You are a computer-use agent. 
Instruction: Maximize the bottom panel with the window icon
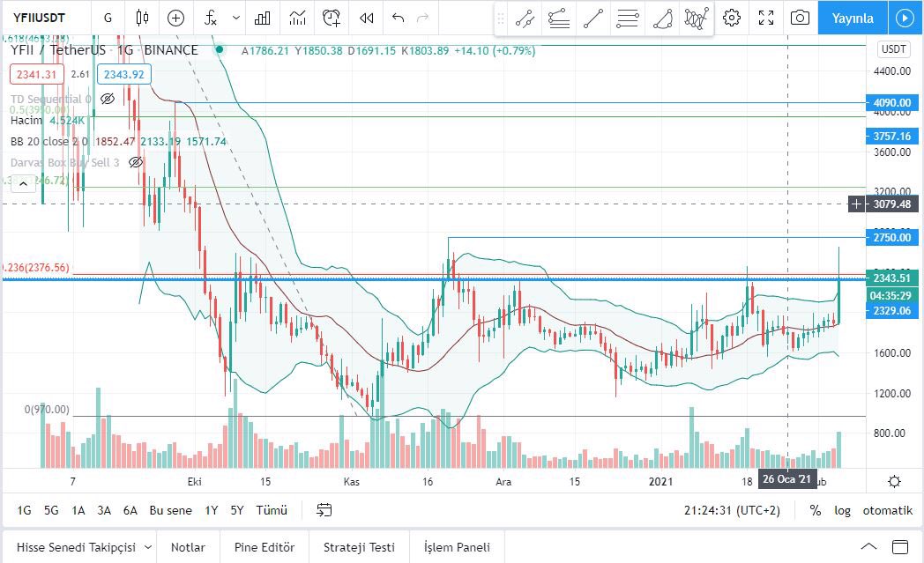click(x=900, y=546)
